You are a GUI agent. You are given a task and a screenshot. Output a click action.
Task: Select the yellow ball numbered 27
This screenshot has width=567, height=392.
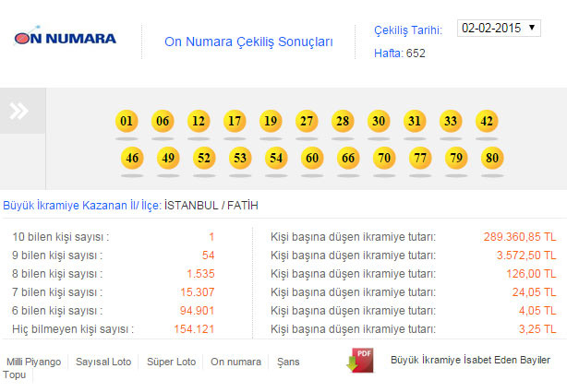coord(307,121)
